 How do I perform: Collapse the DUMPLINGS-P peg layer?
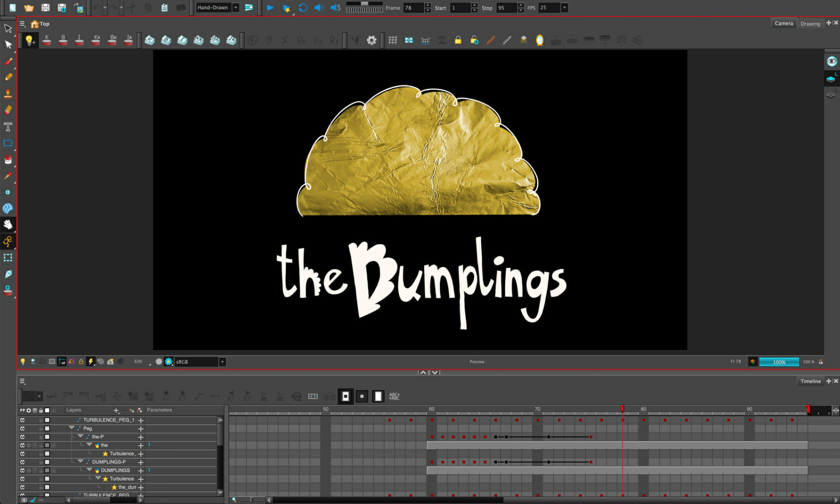[x=81, y=462]
